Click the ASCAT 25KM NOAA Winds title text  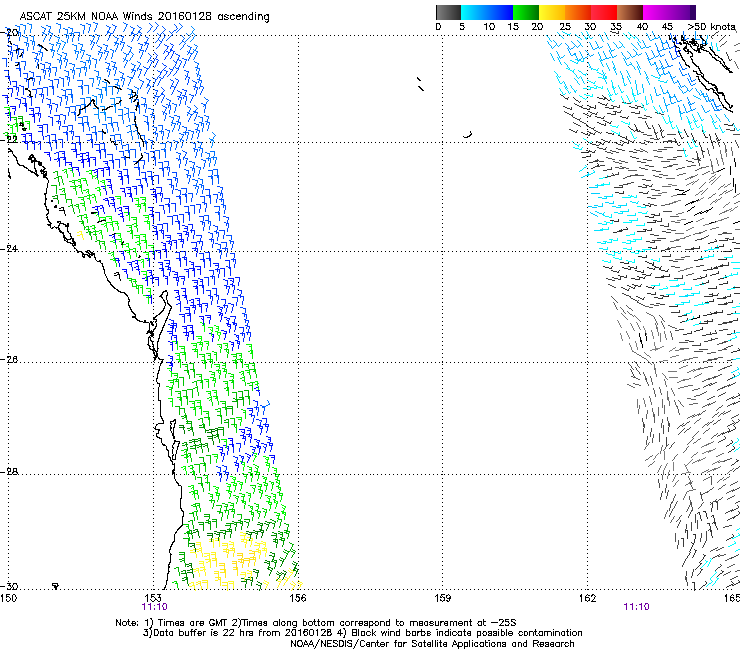click(144, 16)
